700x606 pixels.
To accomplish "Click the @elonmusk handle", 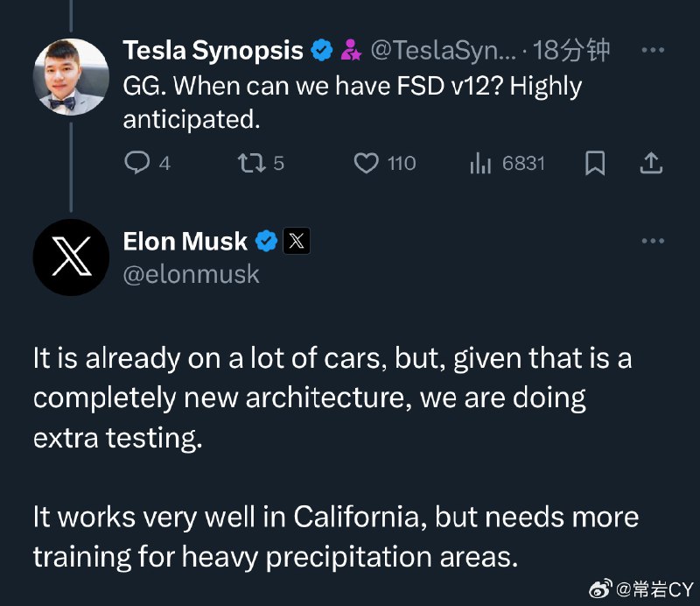I will pyautogui.click(x=191, y=274).
